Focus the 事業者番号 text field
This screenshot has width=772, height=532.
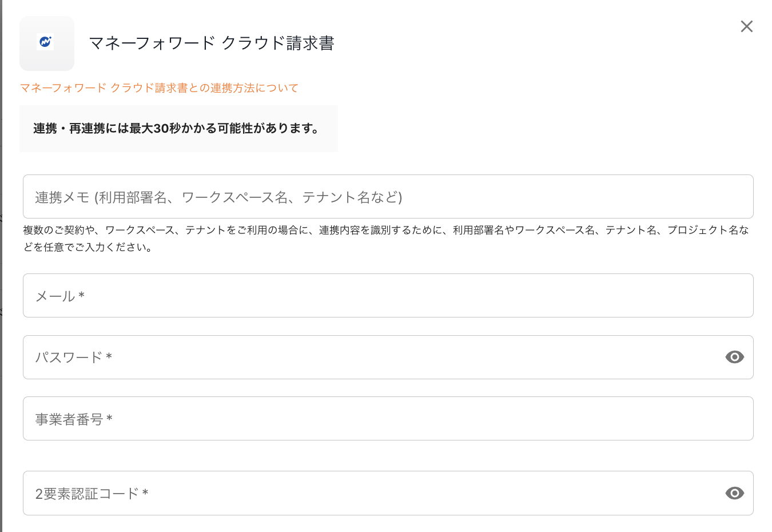388,419
